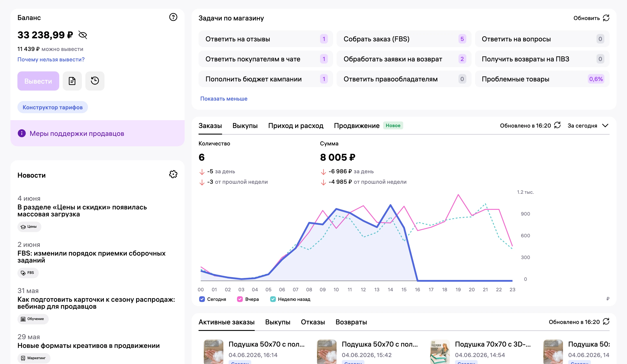Open order thumbnail dated 04.06.2026, 16:14
627x364 pixels.
point(214,352)
